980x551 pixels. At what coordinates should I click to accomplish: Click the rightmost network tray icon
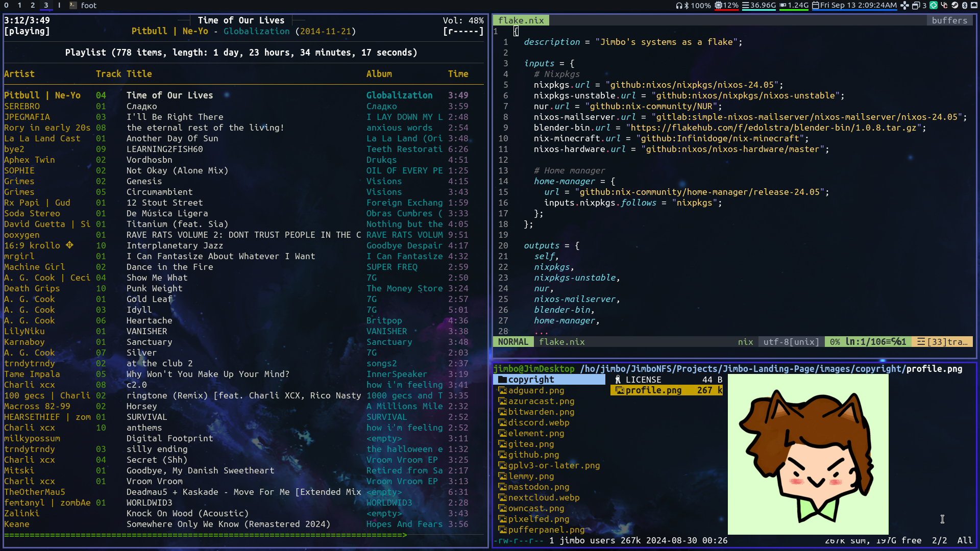974,6
